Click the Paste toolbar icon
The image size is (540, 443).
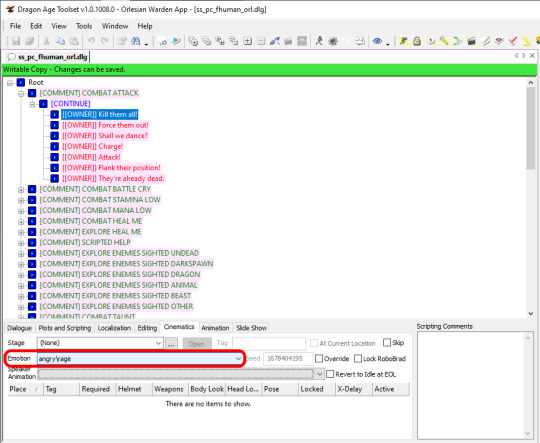(x=74, y=41)
